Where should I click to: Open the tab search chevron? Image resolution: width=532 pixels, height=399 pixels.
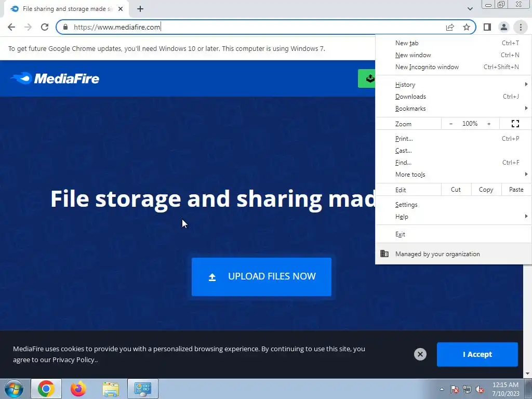[x=470, y=9]
